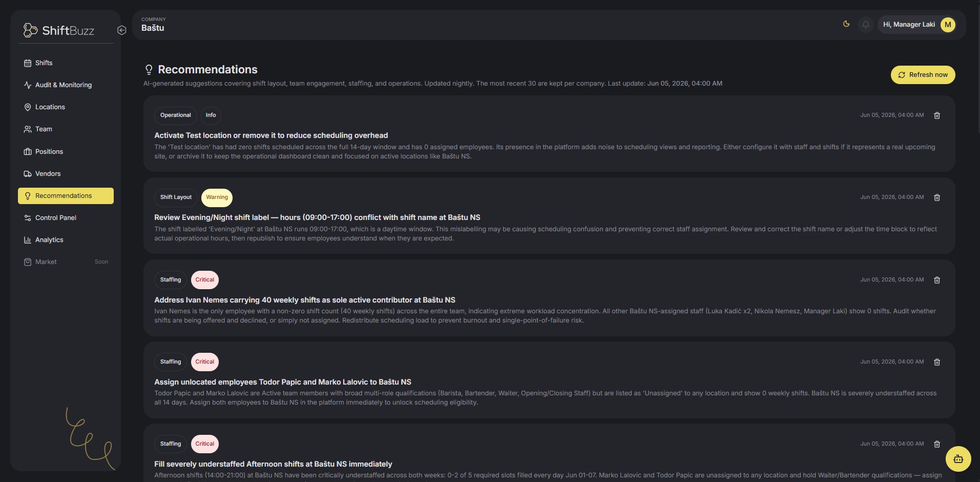The height and width of the screenshot is (482, 980).
Task: Click the Recommendations page heading
Action: [207, 70]
